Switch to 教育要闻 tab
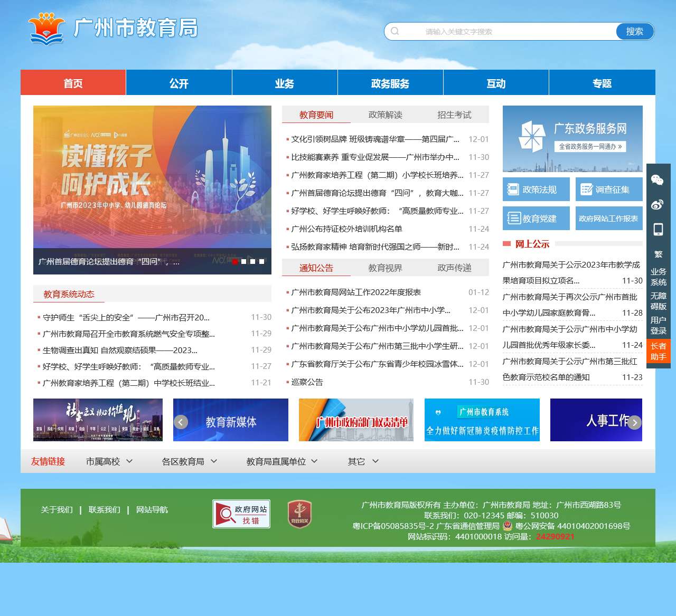 pyautogui.click(x=316, y=115)
